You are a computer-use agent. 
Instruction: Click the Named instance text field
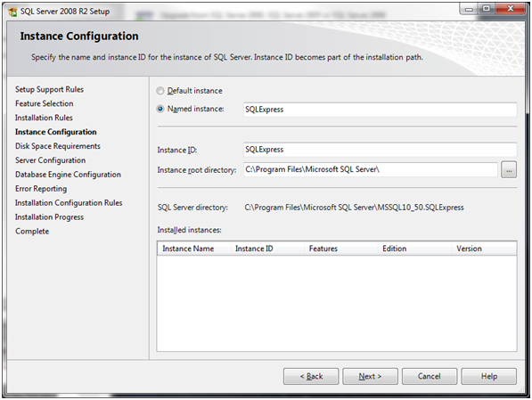[380, 110]
